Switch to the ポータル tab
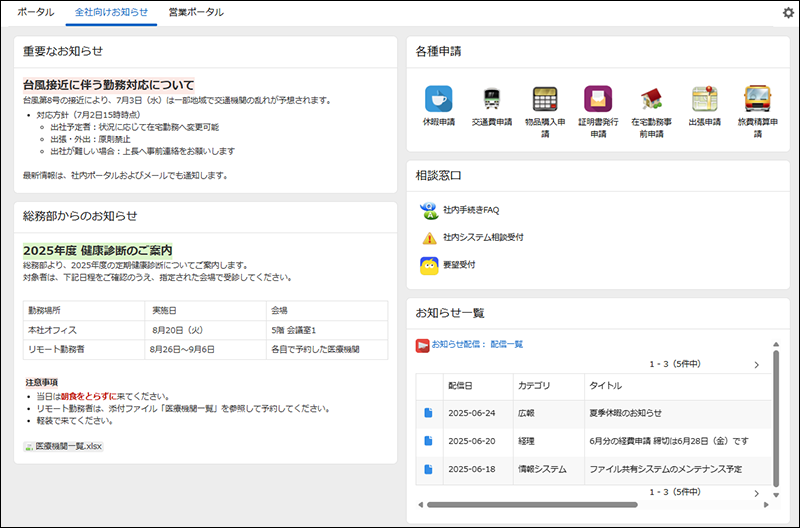Image resolution: width=800 pixels, height=528 pixels. [x=36, y=12]
